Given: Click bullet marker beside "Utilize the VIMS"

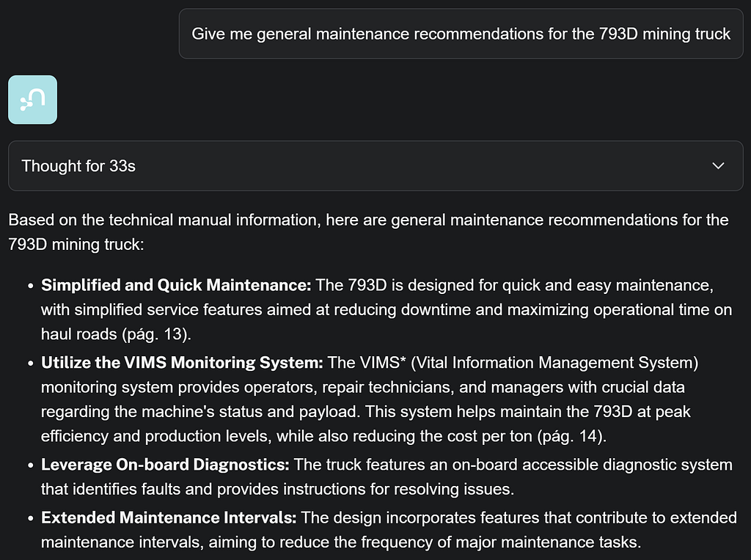Looking at the screenshot, I should coord(30,363).
